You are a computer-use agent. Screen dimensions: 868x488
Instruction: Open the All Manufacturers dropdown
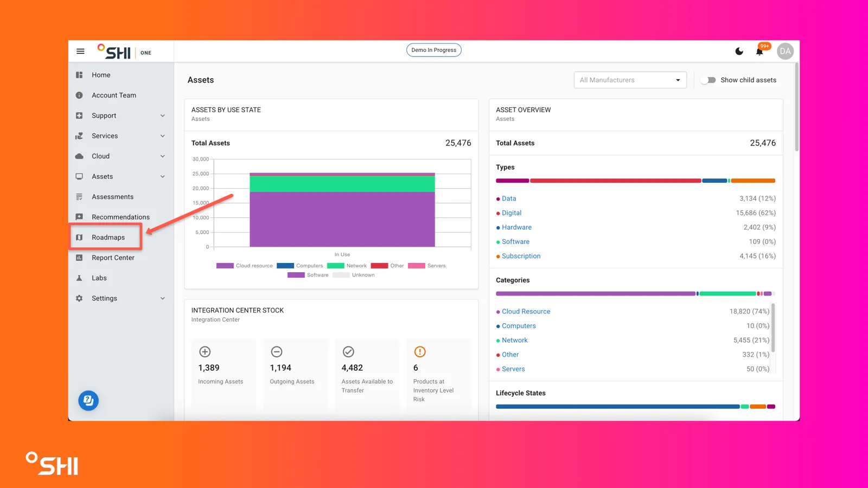[x=630, y=80]
